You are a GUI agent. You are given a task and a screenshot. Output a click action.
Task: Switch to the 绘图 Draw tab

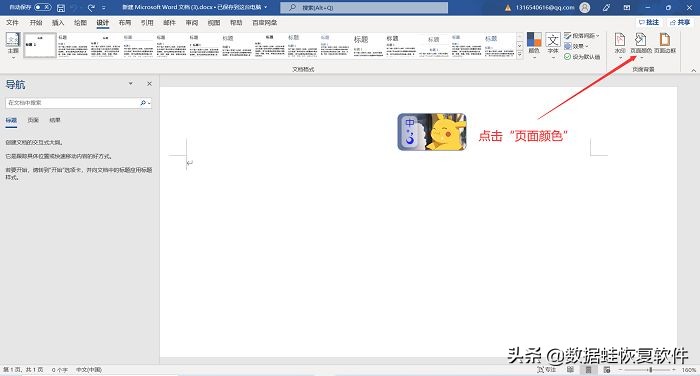(x=80, y=22)
